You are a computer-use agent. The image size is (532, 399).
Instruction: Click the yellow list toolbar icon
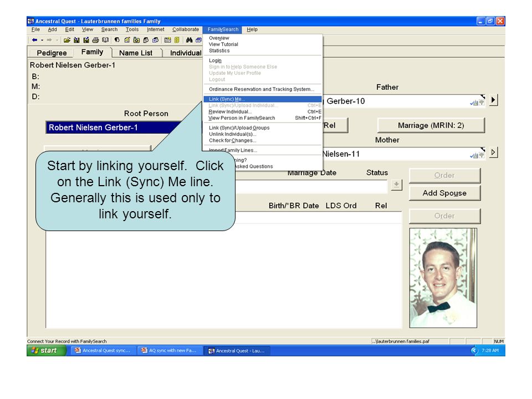pos(177,40)
